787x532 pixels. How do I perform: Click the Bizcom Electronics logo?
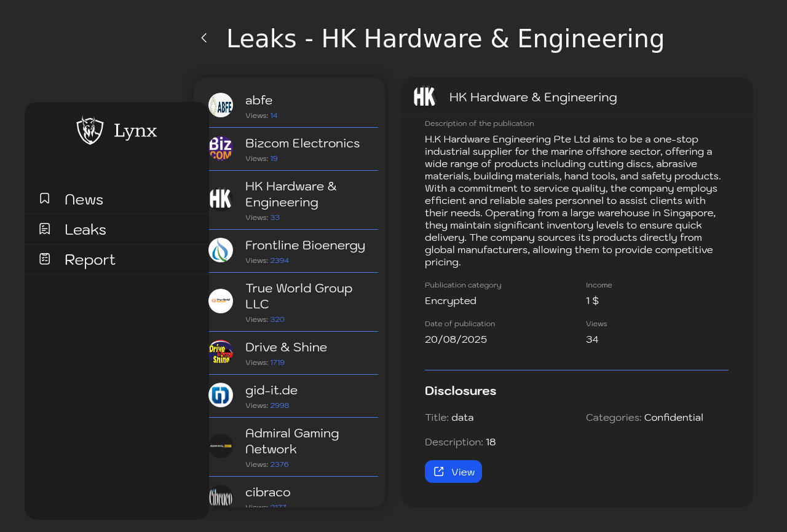tap(221, 148)
